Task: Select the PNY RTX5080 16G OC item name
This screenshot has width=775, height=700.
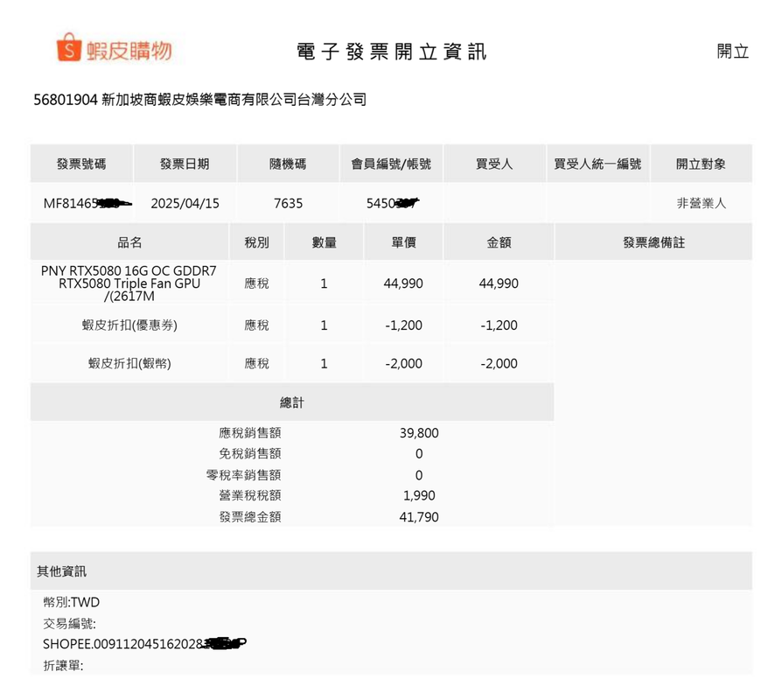Action: click(129, 283)
